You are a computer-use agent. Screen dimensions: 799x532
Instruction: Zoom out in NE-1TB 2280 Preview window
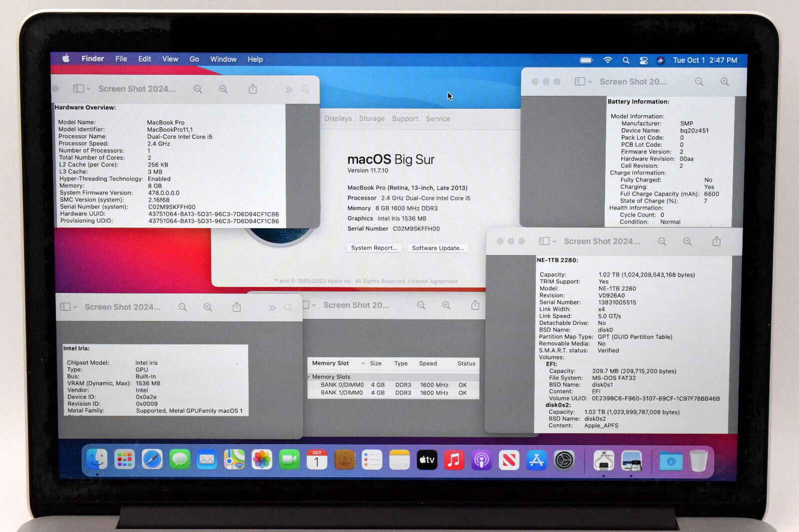click(x=662, y=242)
